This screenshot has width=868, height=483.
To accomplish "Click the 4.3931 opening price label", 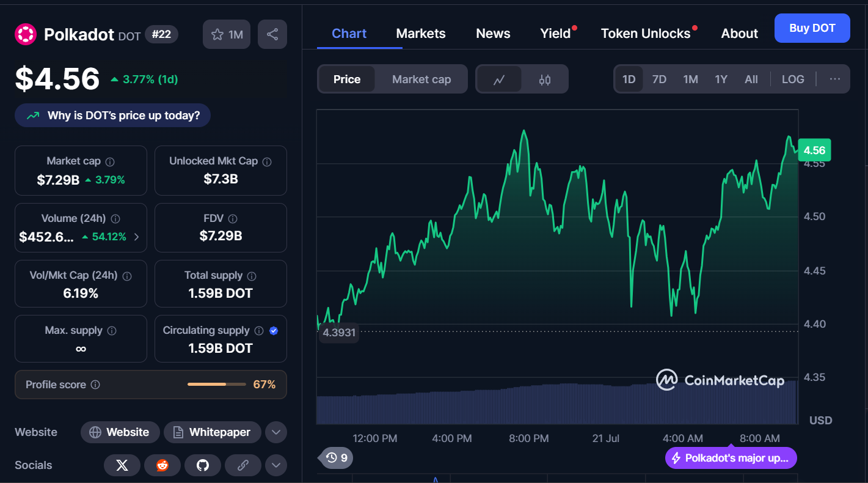I will 338,333.
